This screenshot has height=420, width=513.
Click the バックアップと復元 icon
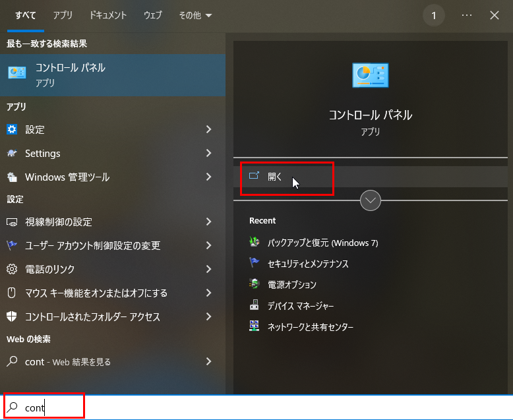[x=255, y=242]
